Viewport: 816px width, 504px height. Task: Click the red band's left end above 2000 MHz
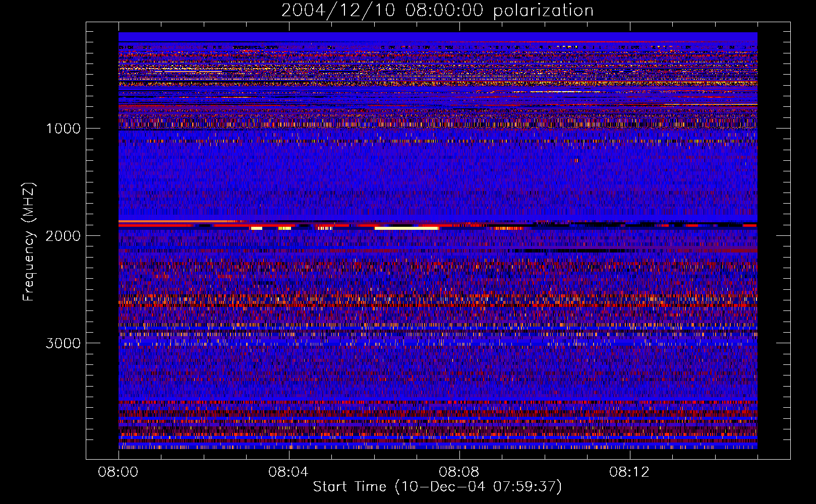point(124,221)
